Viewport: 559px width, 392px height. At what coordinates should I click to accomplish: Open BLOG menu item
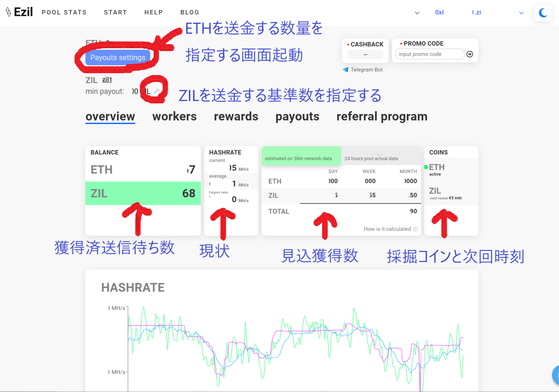(x=190, y=12)
